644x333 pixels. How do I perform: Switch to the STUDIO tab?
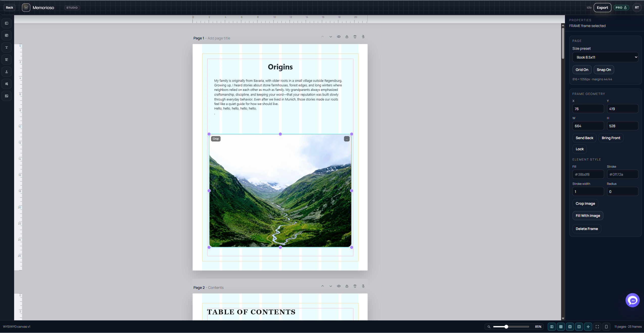72,7
